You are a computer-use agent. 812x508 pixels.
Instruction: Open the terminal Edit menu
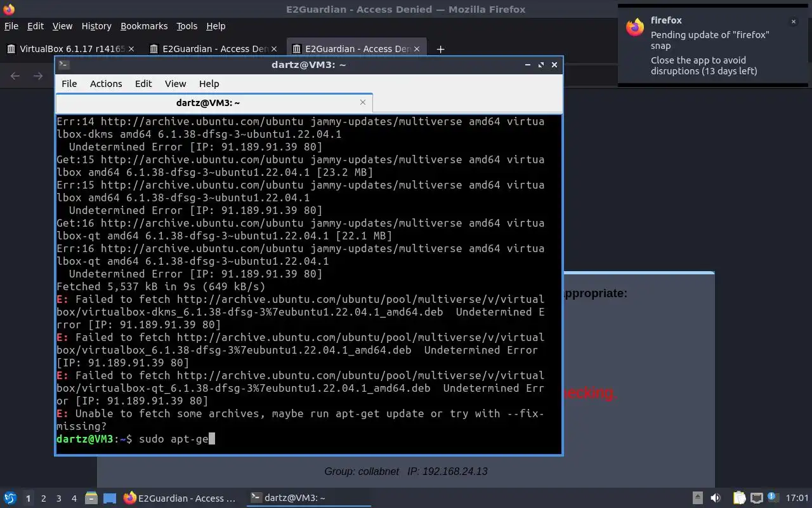coord(143,83)
